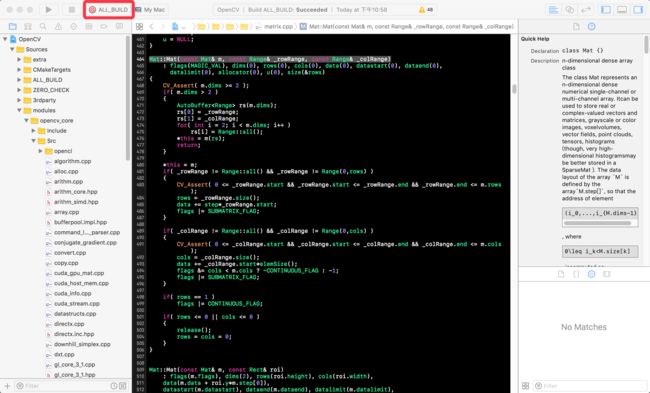Switch to the assistant editor
This screenshot has width=650, height=393.
(570, 10)
